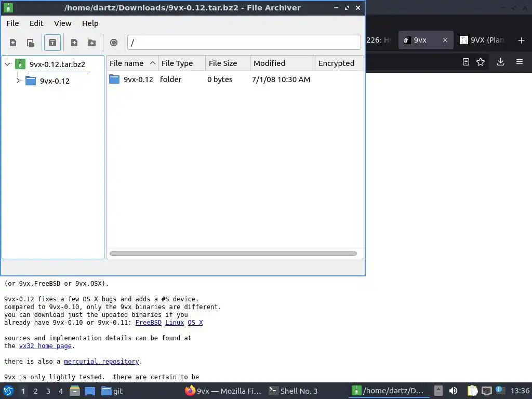532x399 pixels.
Task: Follow the mercurial repository link
Action: (101, 362)
